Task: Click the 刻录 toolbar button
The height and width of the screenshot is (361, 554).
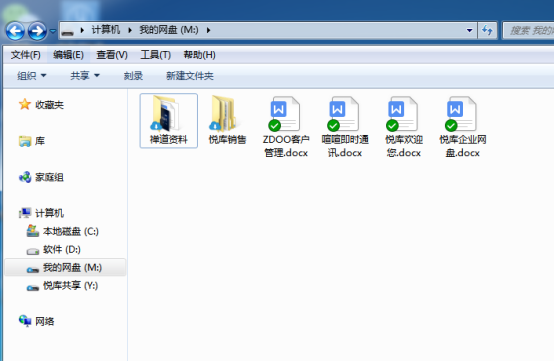Action: pyautogui.click(x=133, y=76)
